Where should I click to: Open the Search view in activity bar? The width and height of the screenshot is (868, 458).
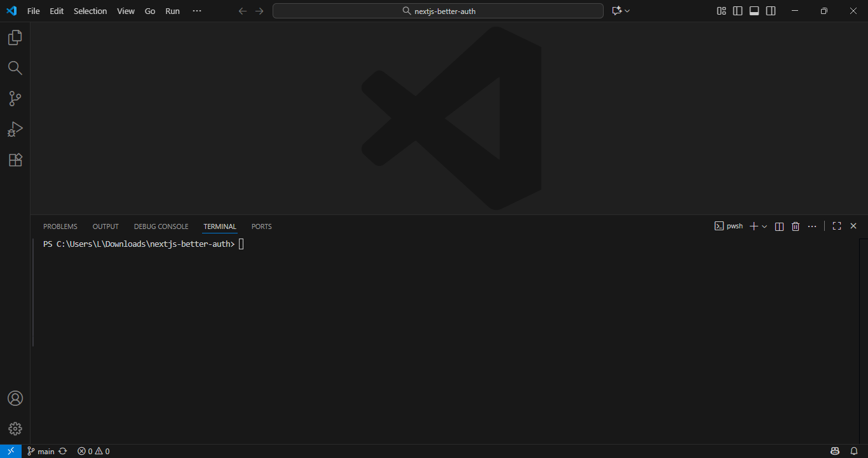15,68
